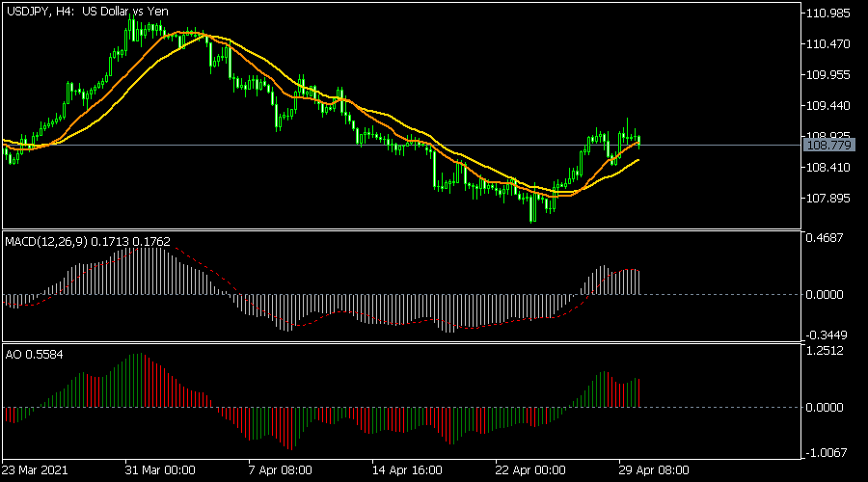Click the 22 Apr 00:00 time label
Image resolution: width=868 pixels, height=482 pixels.
pyautogui.click(x=529, y=470)
